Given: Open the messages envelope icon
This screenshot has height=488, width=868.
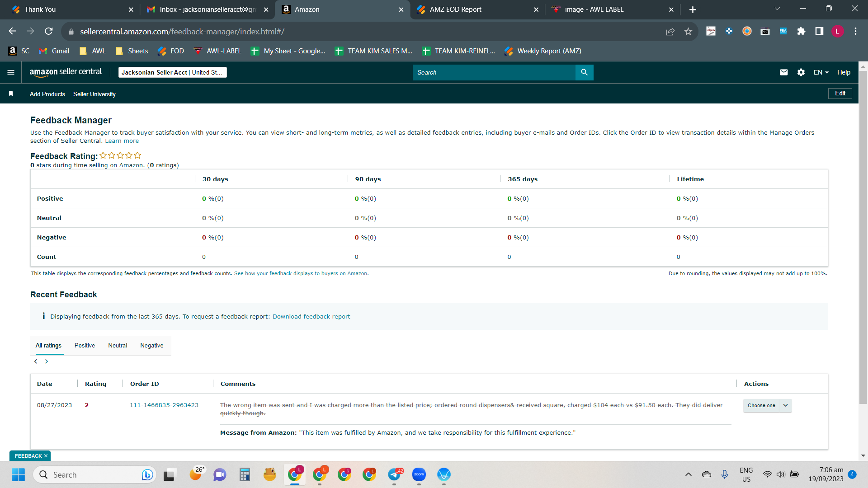Looking at the screenshot, I should (x=784, y=72).
